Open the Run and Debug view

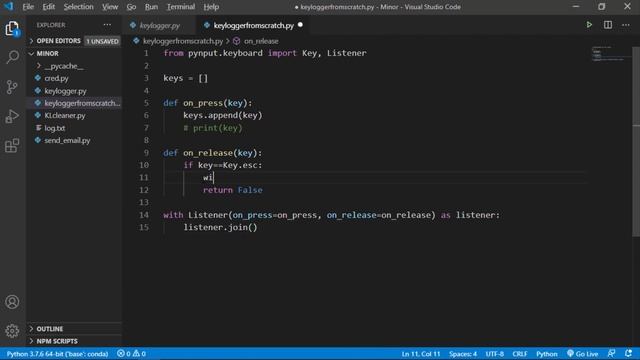12,116
